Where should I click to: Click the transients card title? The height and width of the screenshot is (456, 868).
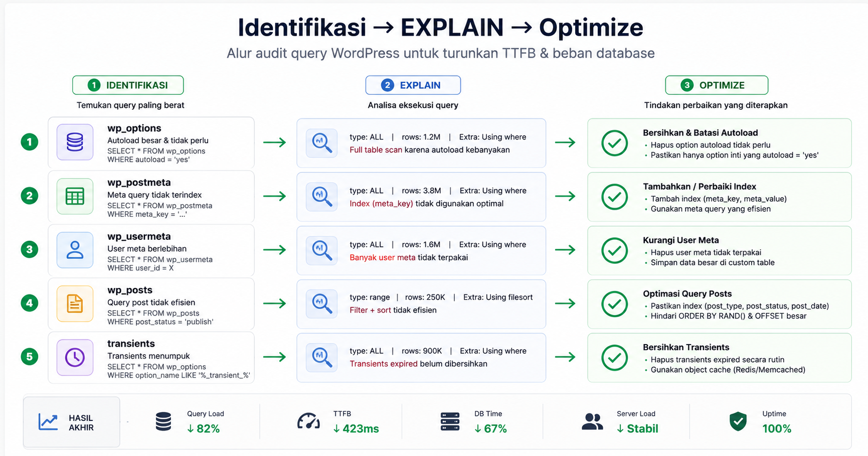pos(131,344)
